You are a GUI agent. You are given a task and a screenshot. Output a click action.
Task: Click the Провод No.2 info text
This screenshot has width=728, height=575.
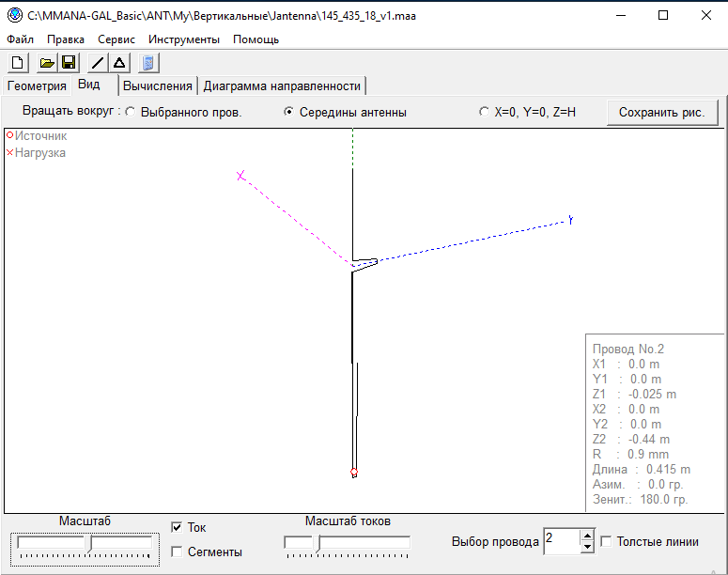pyautogui.click(x=628, y=349)
